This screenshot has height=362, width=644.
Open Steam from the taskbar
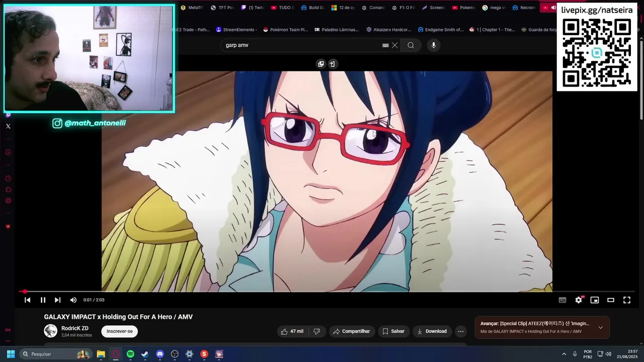[145, 354]
